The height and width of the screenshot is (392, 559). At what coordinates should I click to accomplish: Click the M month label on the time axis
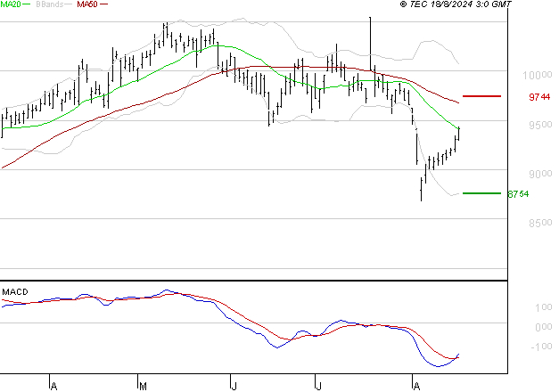[x=143, y=387]
